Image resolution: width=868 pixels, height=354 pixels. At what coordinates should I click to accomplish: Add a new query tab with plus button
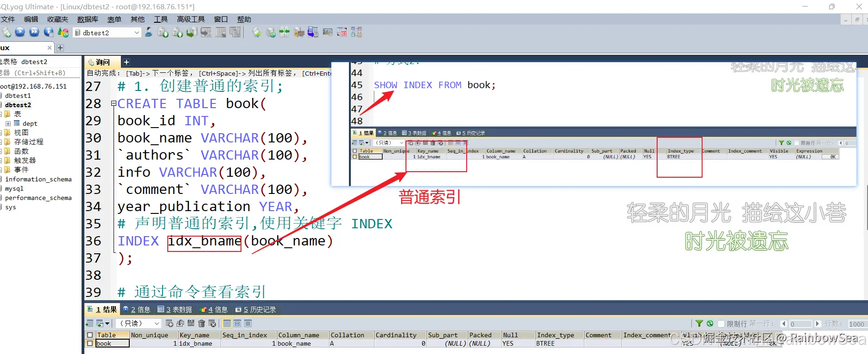point(127,62)
